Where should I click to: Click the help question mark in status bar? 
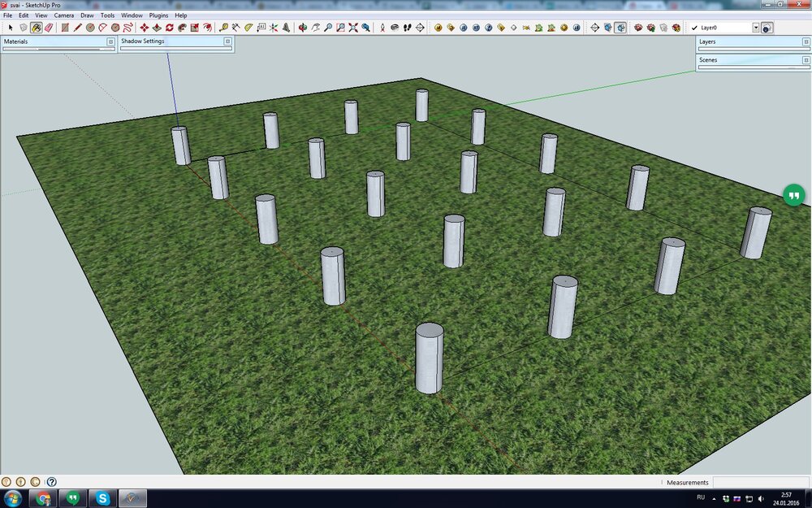coord(51,482)
